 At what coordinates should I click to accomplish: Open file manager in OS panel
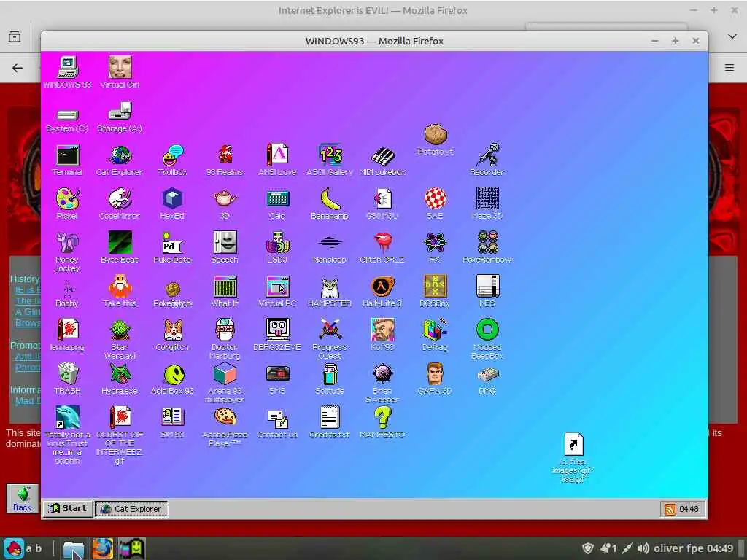click(x=74, y=548)
